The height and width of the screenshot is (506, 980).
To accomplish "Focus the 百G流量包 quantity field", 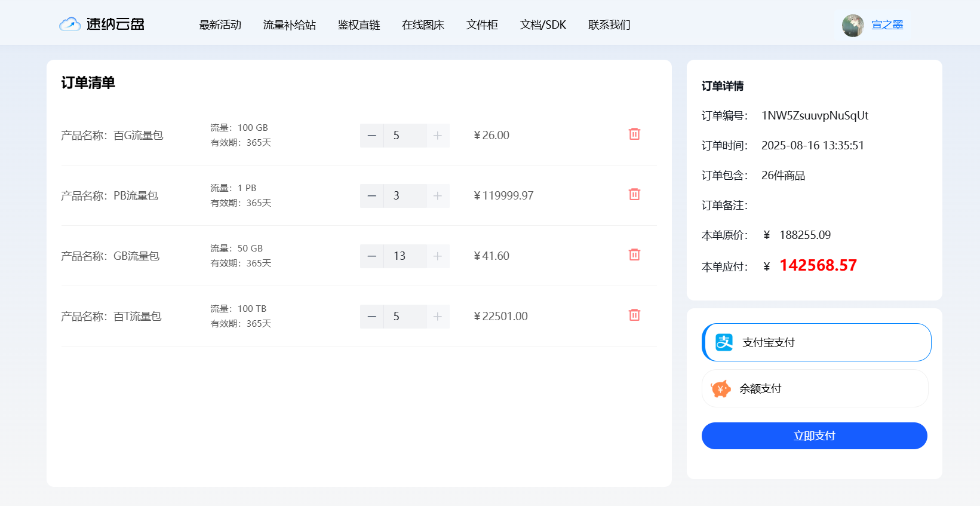I will click(x=405, y=136).
